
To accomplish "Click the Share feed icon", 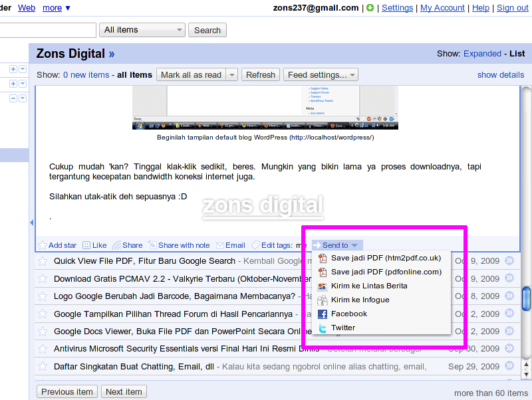I will pos(117,245).
